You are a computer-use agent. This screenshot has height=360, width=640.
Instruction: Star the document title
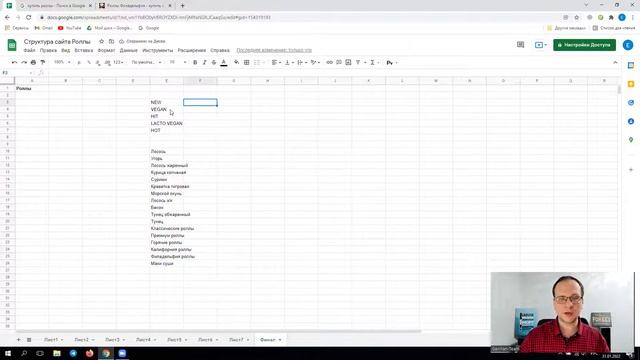102,42
